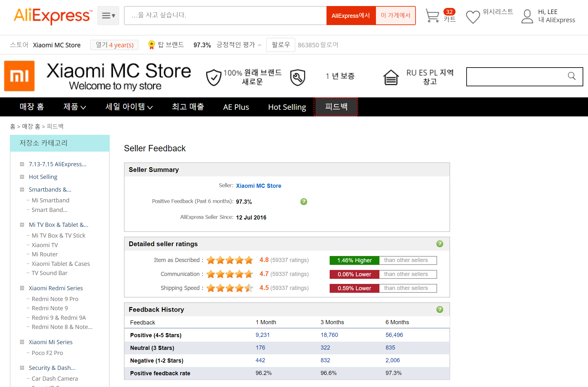The width and height of the screenshot is (588, 387).
Task: Expand the Sale Items dropdown menu
Action: click(129, 107)
